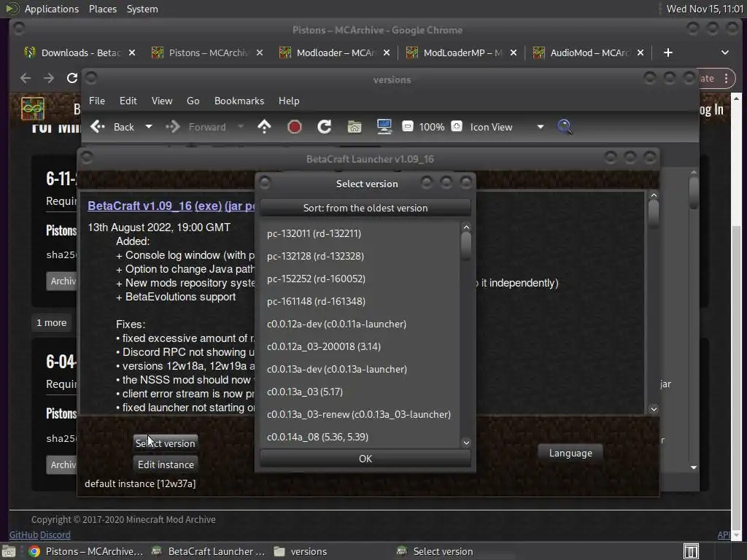The width and height of the screenshot is (747, 560).
Task: Click the zoom in icon next to 100%
Action: point(457,126)
